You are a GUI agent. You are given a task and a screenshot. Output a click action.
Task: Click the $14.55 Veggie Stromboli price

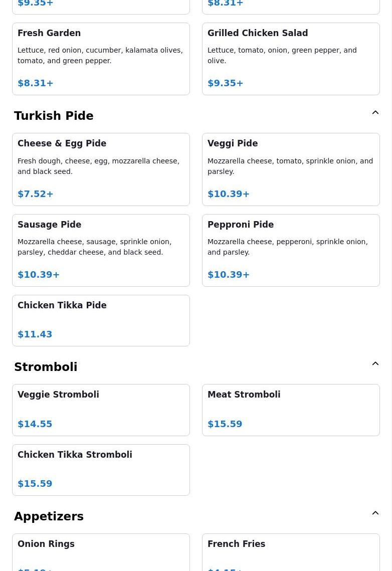(35, 424)
